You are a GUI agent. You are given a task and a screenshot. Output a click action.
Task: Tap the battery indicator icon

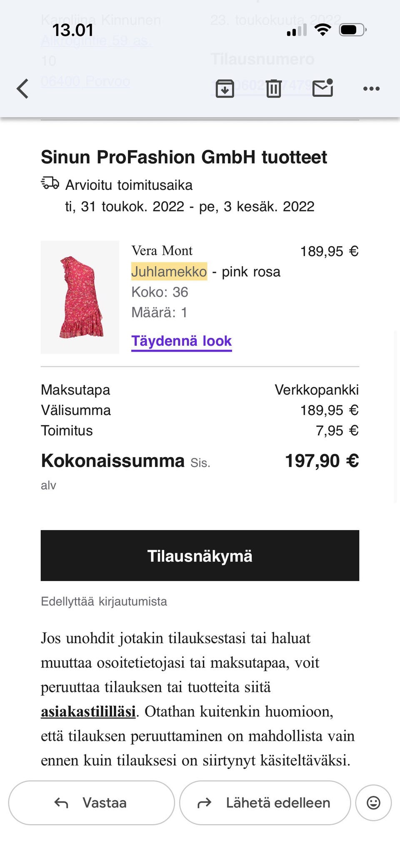pyautogui.click(x=352, y=30)
